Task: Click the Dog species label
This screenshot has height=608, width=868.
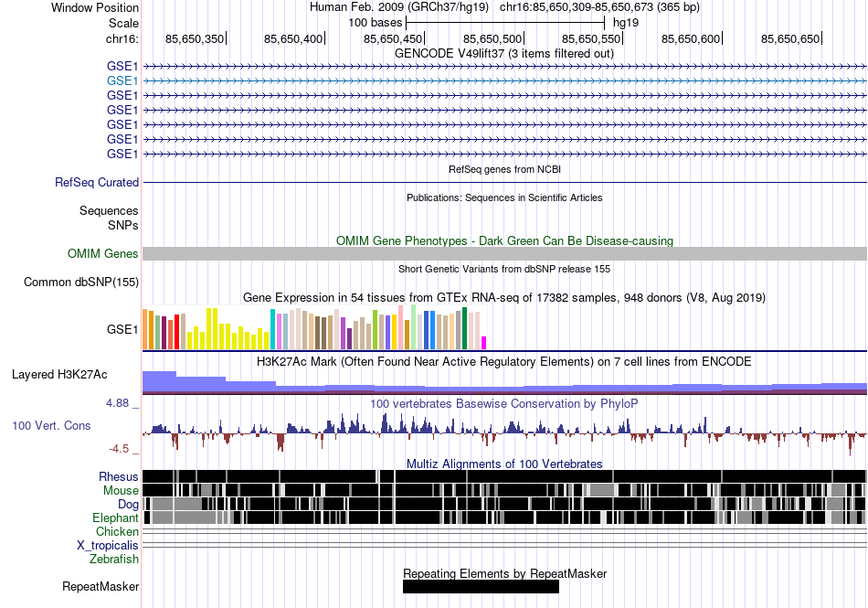Action: point(129,504)
